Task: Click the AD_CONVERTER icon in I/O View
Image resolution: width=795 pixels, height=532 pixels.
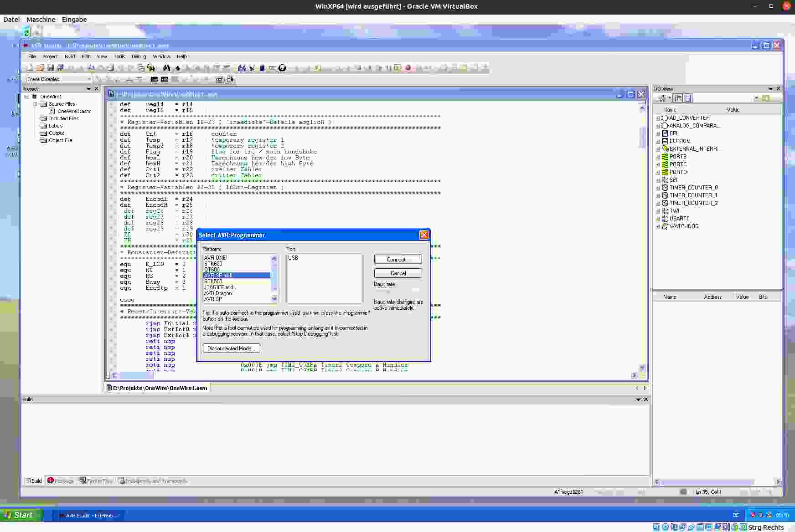Action: point(665,118)
